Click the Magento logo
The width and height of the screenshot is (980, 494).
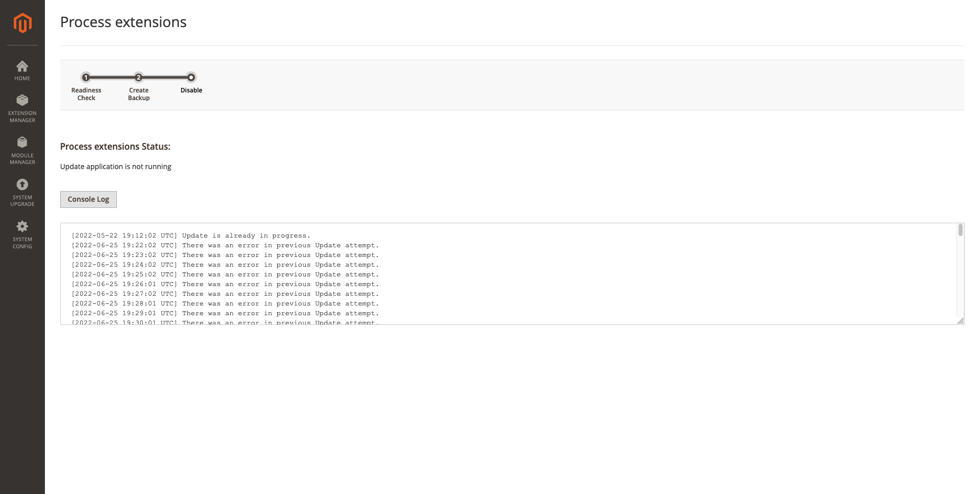pyautogui.click(x=22, y=22)
